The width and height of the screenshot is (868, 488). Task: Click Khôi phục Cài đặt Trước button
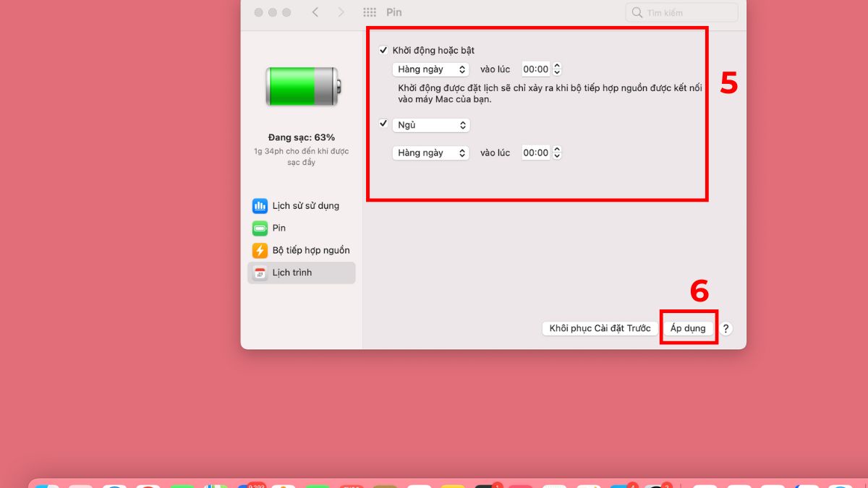tap(600, 328)
